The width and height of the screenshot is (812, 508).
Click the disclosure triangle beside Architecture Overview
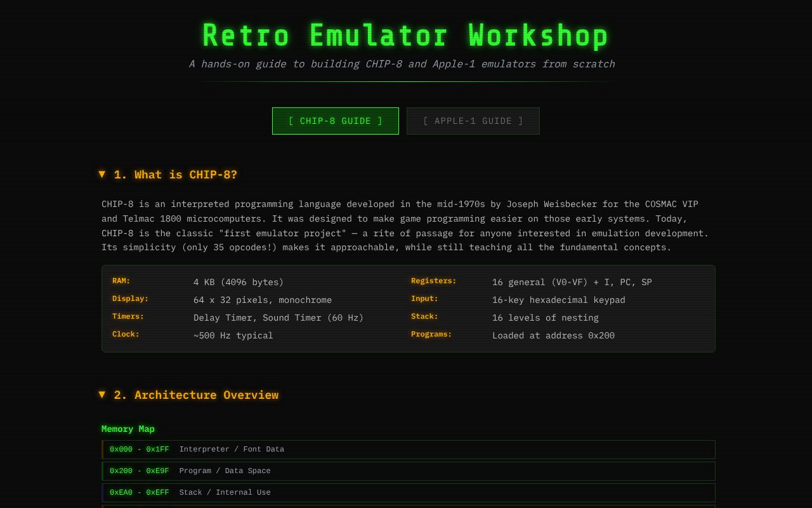point(102,394)
